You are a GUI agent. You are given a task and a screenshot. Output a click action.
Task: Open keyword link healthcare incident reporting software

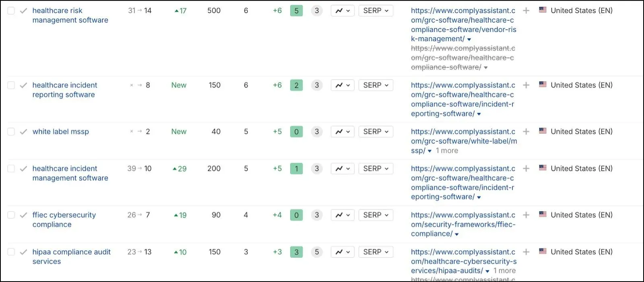tap(65, 90)
